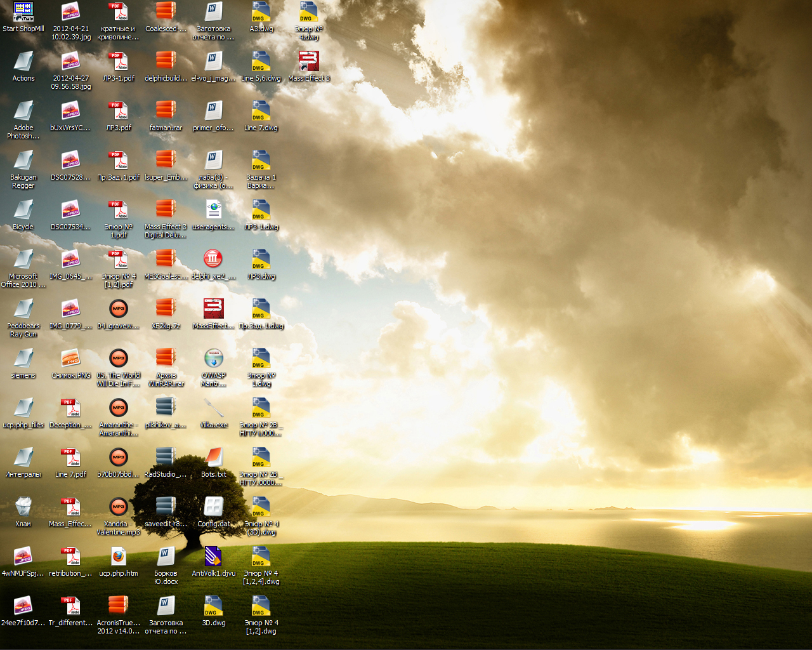Select the Пр.Зад.1.dwg drawing file

tap(261, 314)
